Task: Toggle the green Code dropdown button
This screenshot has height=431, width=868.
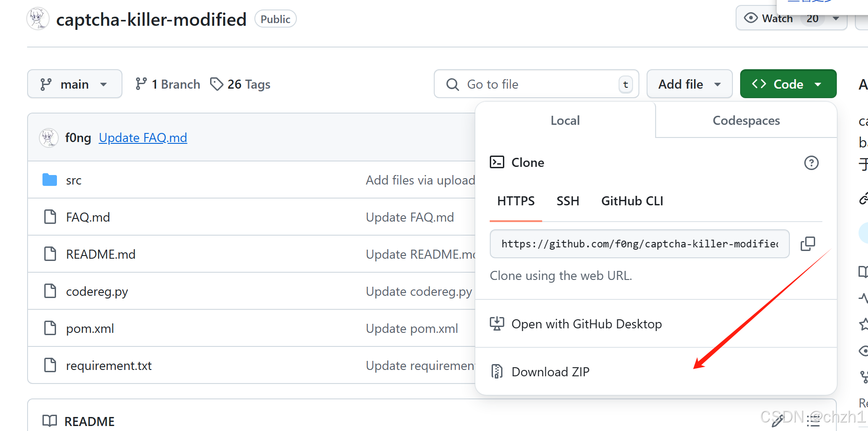Action: [788, 84]
